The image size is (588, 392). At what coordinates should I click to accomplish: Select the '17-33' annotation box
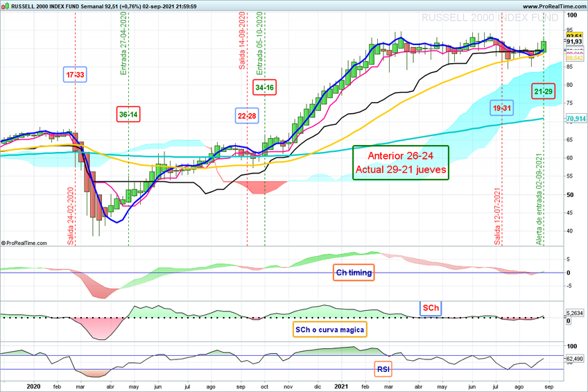pos(75,75)
